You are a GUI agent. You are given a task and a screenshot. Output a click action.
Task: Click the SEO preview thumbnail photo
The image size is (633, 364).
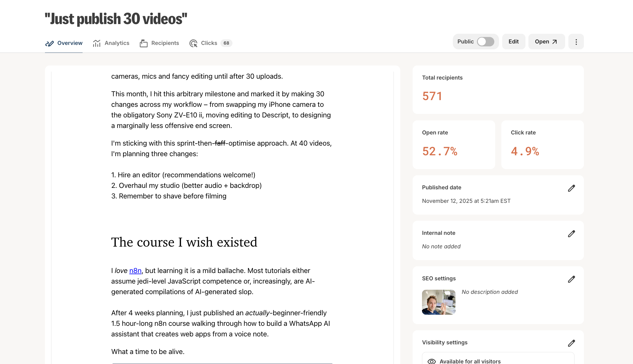tap(438, 302)
